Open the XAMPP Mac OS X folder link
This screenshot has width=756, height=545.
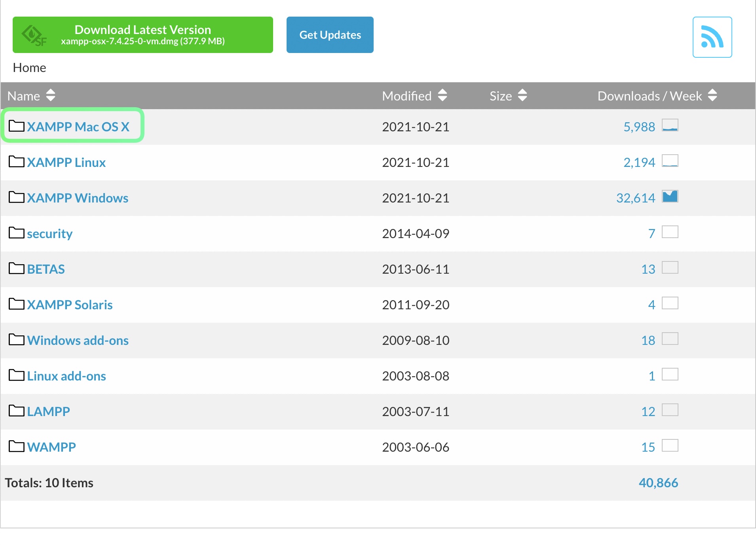click(78, 127)
